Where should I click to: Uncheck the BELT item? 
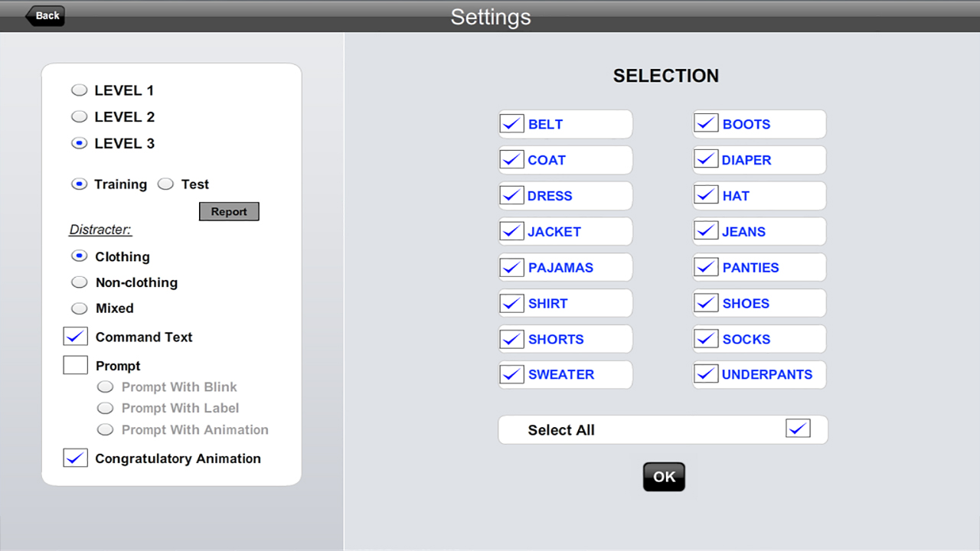(511, 123)
